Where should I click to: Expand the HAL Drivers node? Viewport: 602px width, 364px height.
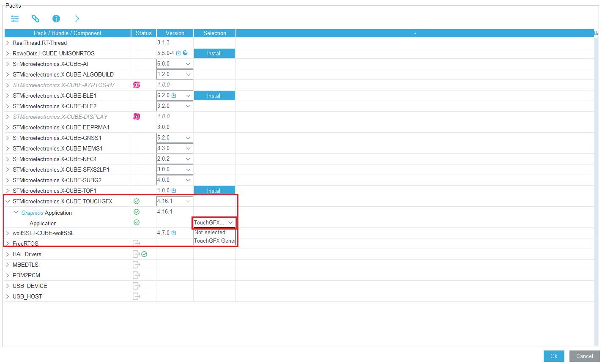[x=8, y=254]
